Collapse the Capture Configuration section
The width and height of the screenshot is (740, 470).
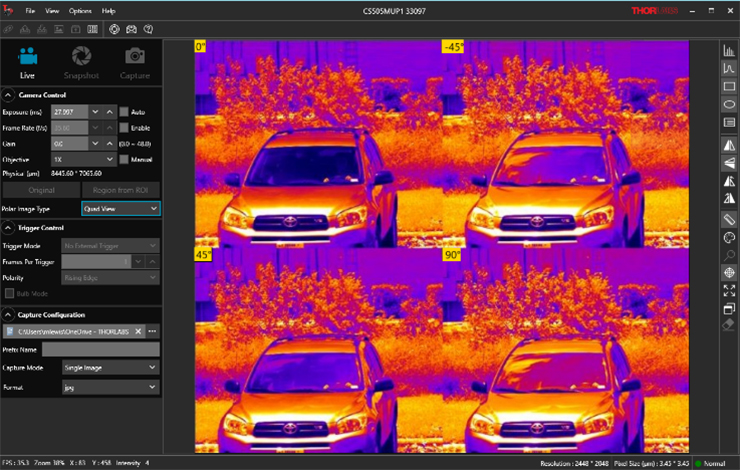8,315
